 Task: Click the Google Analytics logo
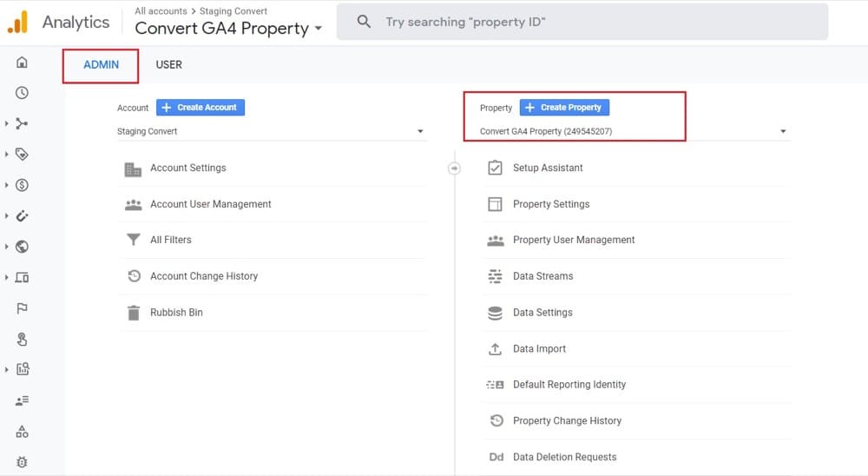(17, 23)
